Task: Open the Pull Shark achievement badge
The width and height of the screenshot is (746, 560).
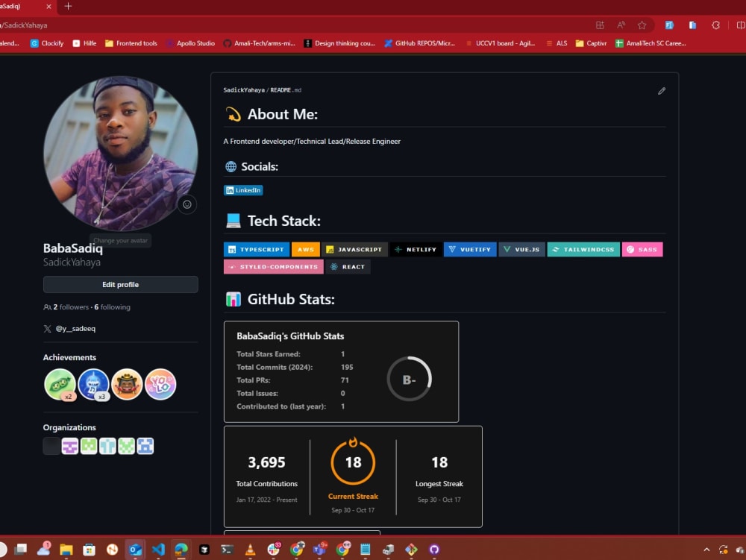Action: coord(93,384)
